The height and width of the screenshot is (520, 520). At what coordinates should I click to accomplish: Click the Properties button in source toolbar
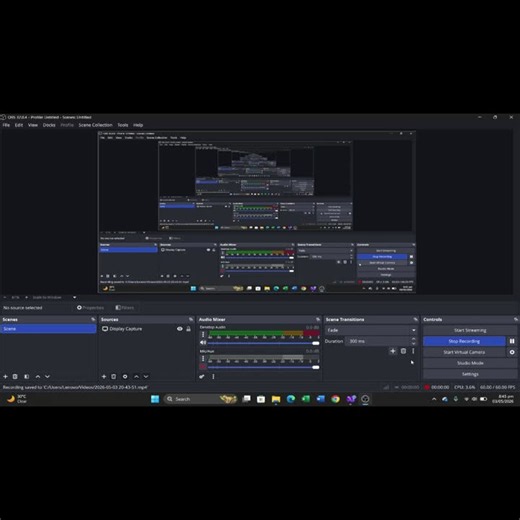[90, 307]
